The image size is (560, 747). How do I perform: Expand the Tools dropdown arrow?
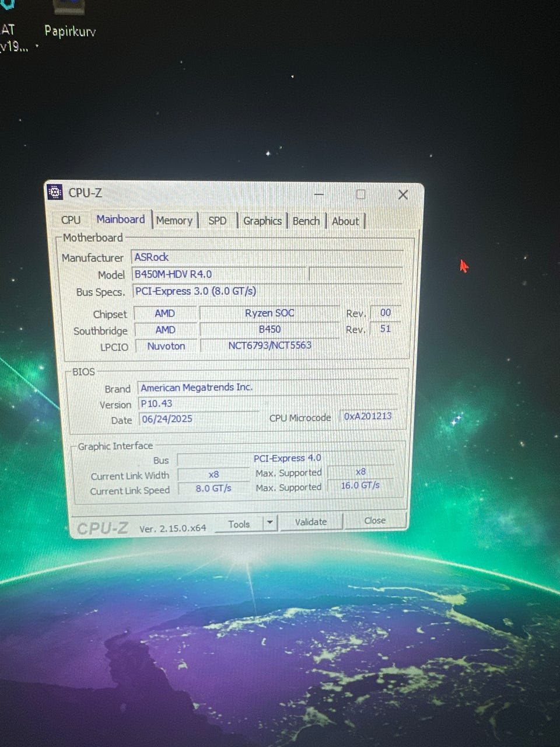[270, 523]
